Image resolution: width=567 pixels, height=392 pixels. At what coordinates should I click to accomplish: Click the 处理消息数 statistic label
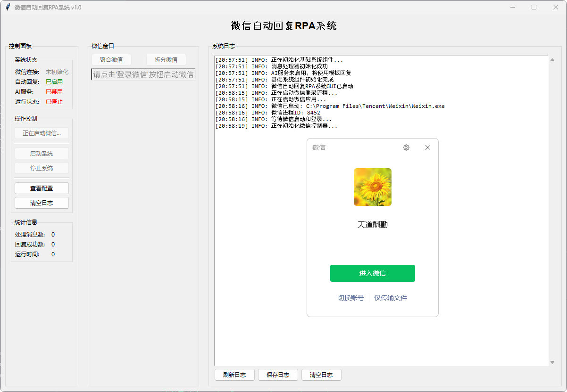pyautogui.click(x=30, y=235)
